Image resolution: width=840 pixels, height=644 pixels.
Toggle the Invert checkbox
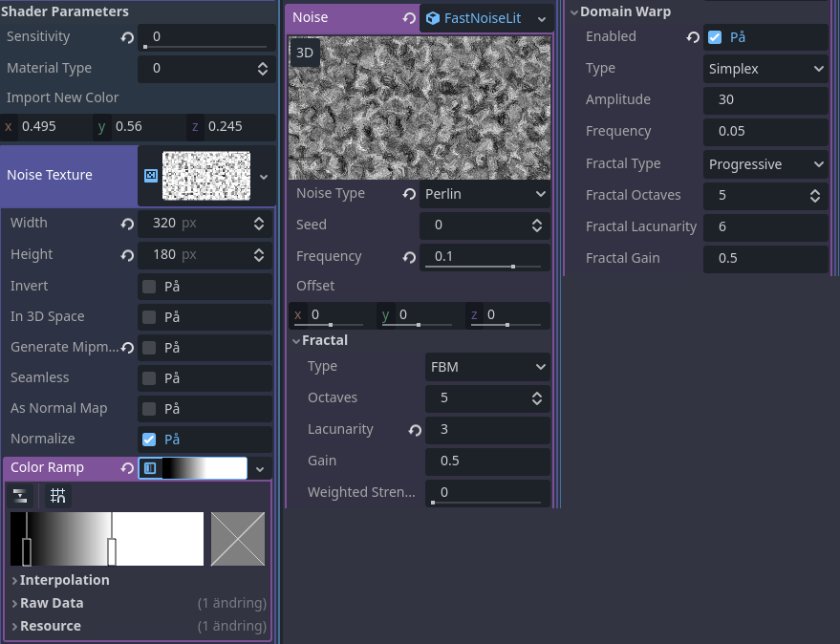(x=149, y=287)
